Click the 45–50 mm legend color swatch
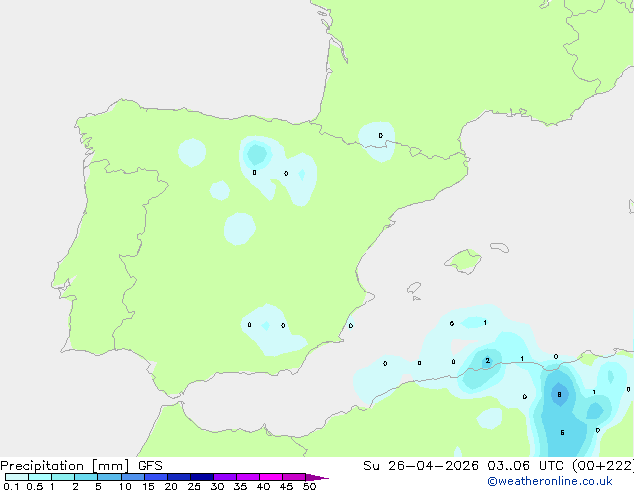 tap(294, 477)
